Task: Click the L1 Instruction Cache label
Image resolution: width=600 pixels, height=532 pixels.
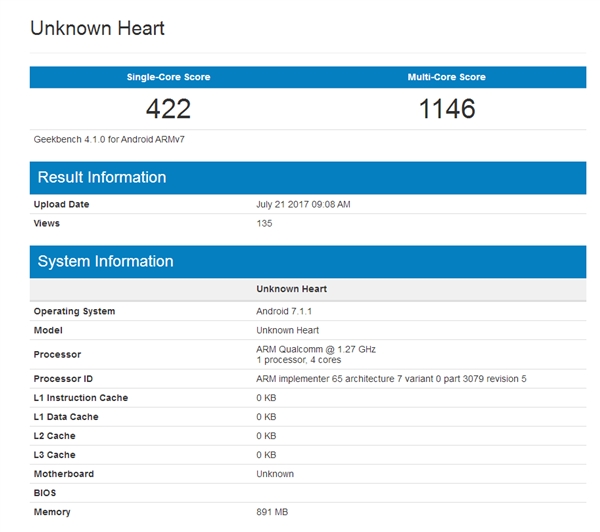Action: pyautogui.click(x=81, y=398)
